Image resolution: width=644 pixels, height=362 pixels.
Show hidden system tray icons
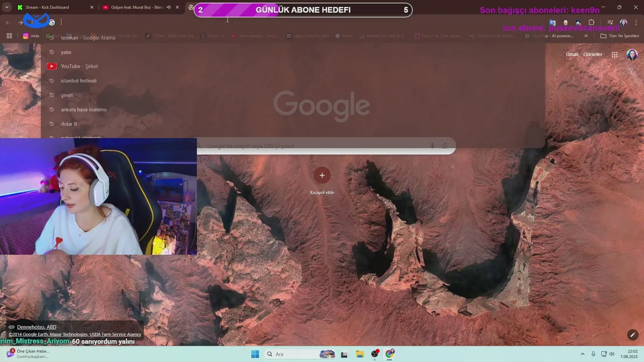click(583, 354)
